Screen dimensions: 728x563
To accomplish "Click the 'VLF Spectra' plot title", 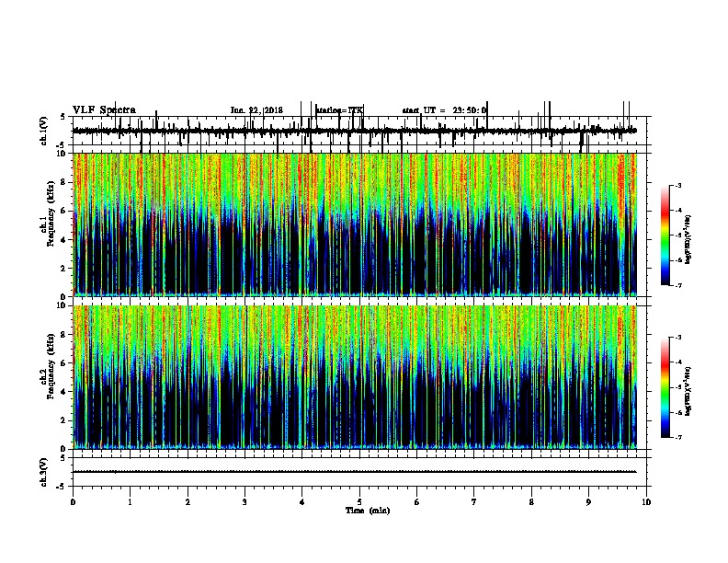I will 104,110.
